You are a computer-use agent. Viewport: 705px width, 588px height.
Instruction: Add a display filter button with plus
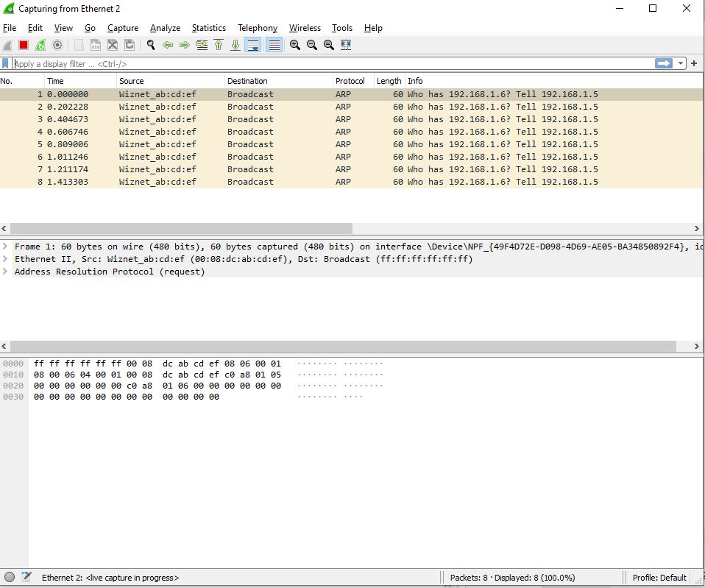(x=694, y=63)
